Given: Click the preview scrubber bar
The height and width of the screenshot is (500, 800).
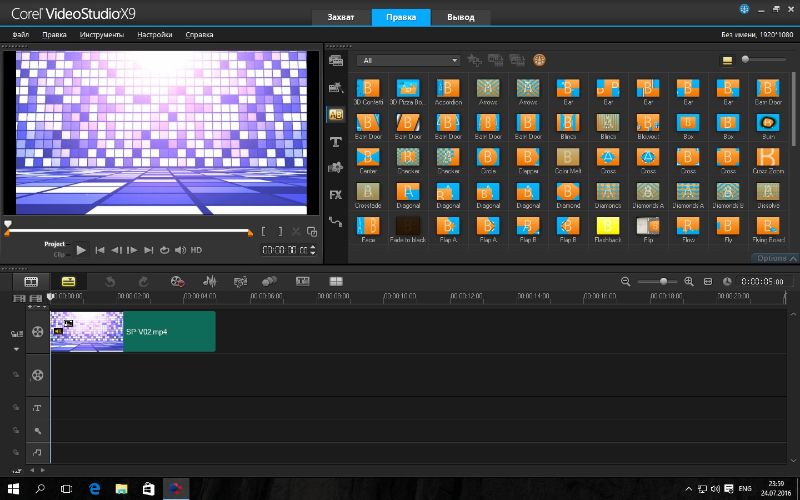Looking at the screenshot, I should pos(129,231).
